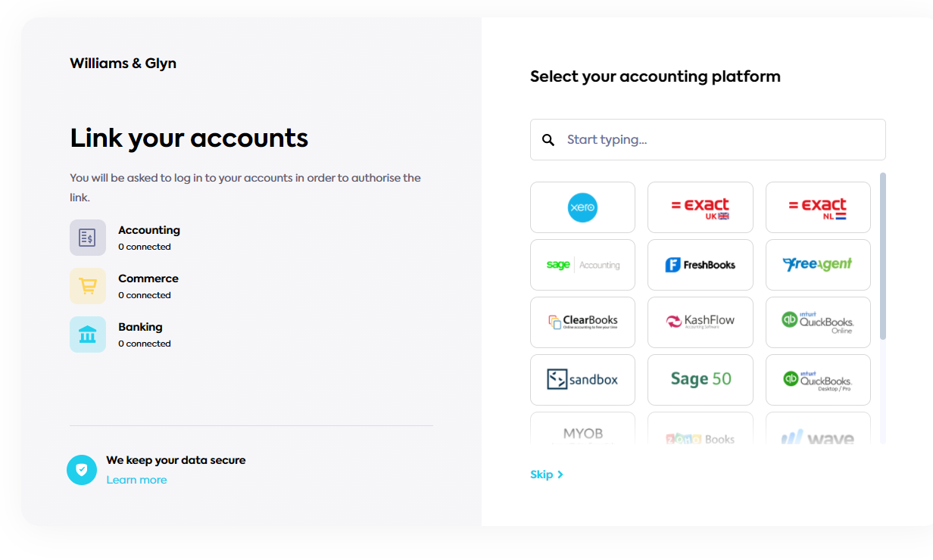Select the Xero accounting platform
This screenshot has height=560, width=933.
[x=582, y=207]
